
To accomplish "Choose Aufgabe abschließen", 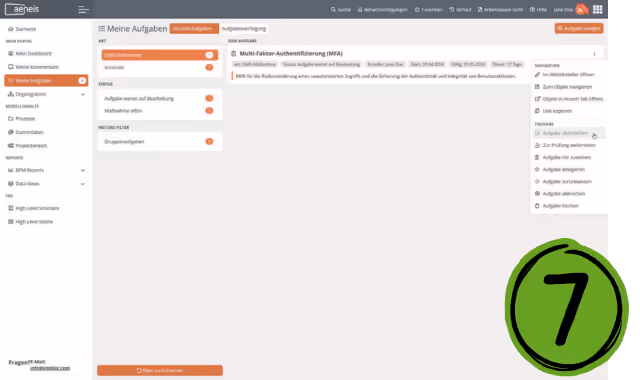I will tap(569, 133).
